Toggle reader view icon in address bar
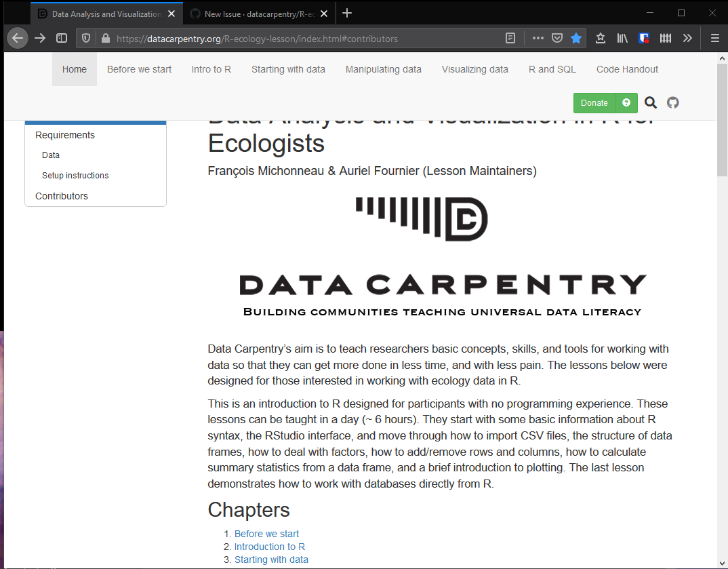This screenshot has height=569, width=728. (510, 39)
